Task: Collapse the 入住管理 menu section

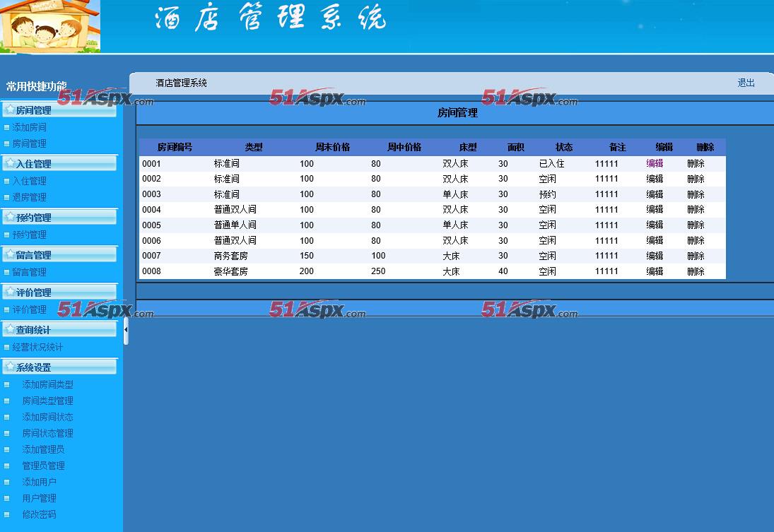Action: coord(59,163)
